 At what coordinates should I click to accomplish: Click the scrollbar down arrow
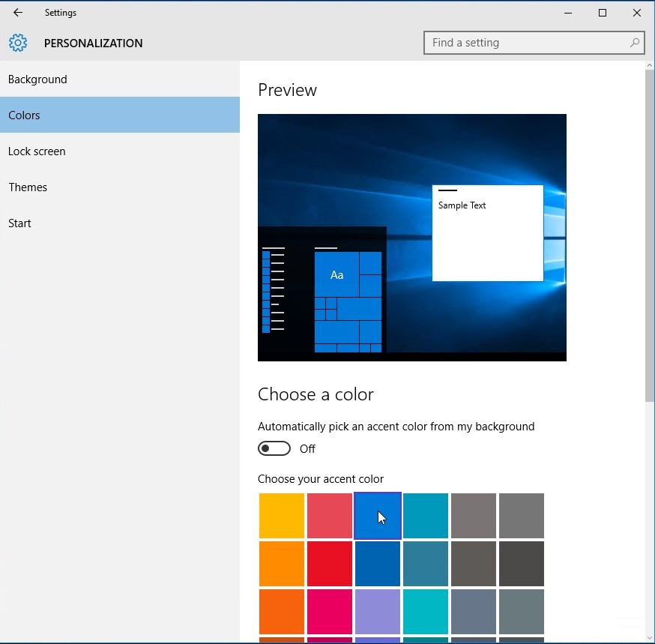pos(649,638)
